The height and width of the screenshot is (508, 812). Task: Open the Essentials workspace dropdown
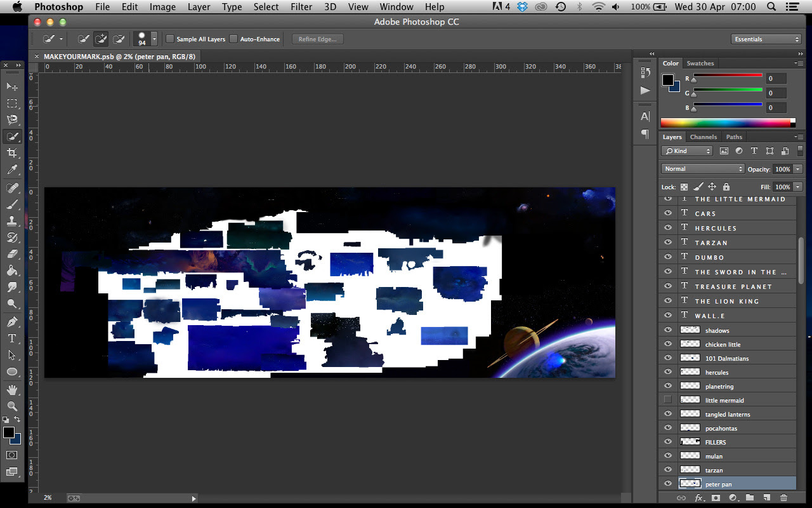(x=766, y=39)
